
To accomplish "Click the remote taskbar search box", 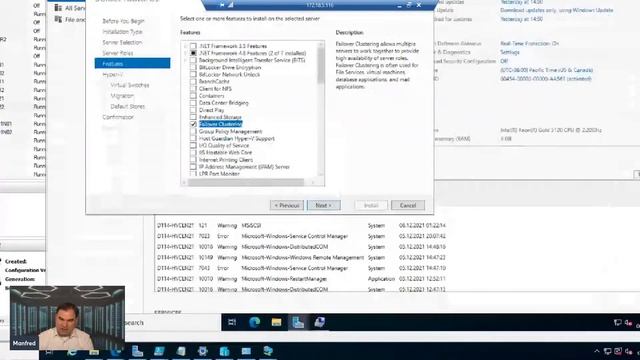I will pos(173,322).
